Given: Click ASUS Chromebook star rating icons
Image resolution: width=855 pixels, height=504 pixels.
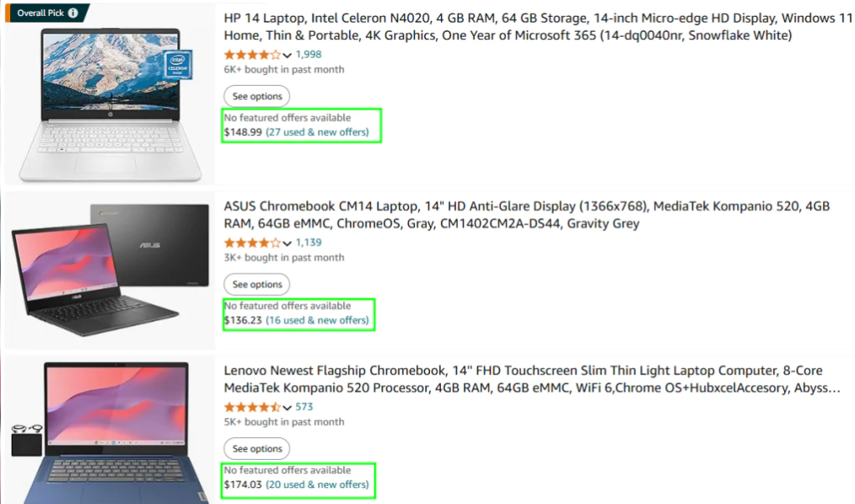Looking at the screenshot, I should click(x=252, y=244).
